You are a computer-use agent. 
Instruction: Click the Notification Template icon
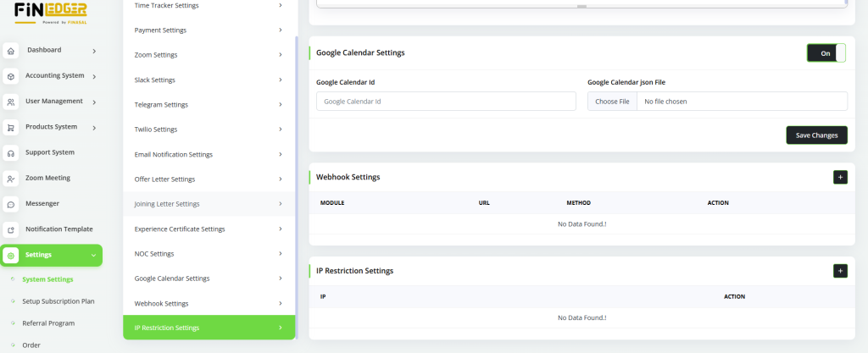pyautogui.click(x=11, y=229)
